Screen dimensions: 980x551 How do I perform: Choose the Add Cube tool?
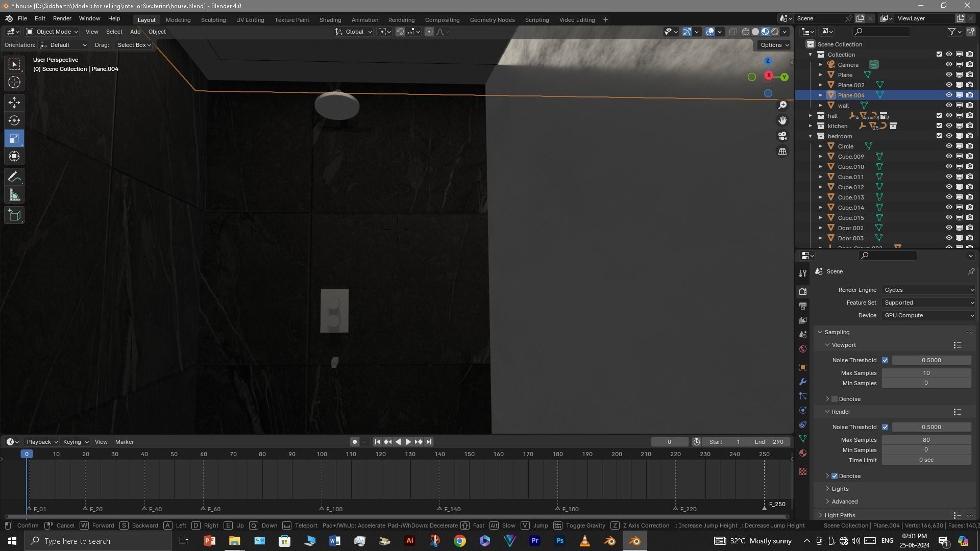click(14, 215)
